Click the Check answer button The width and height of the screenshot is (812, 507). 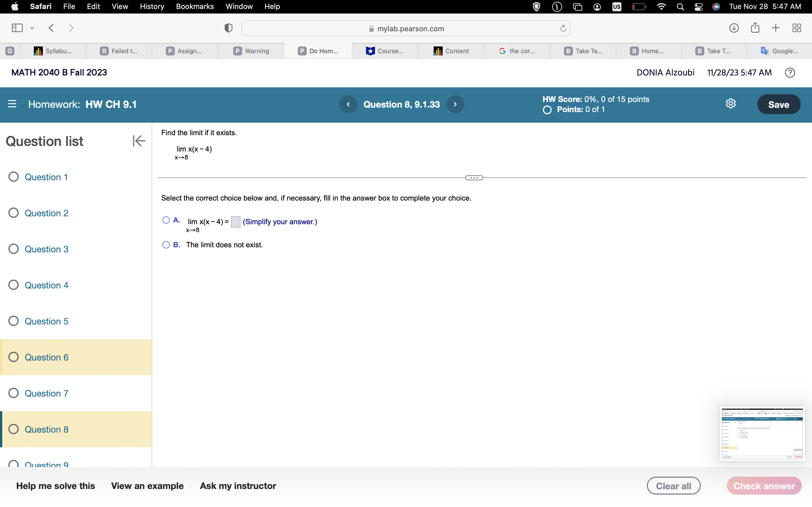(x=764, y=486)
